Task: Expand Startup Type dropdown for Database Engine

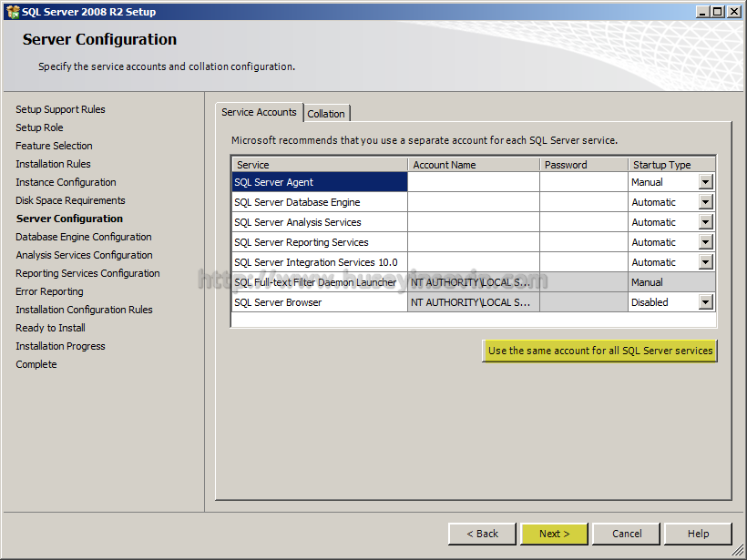Action: (706, 202)
